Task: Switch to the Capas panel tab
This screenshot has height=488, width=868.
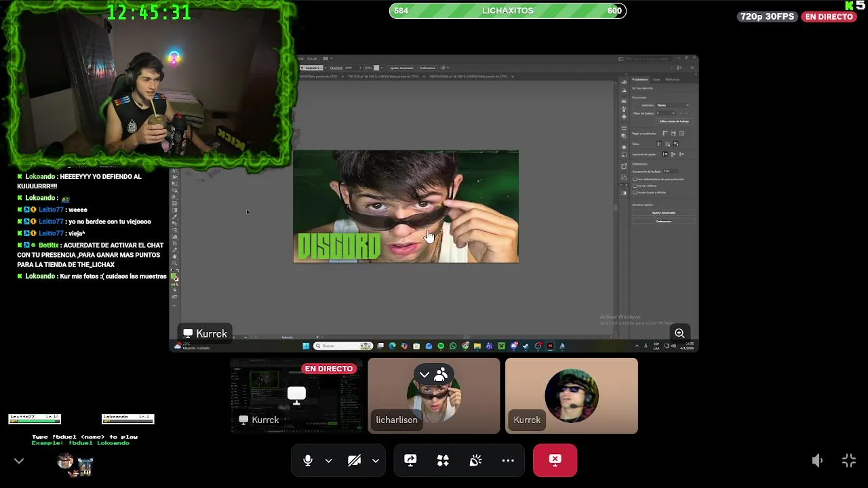Action: (x=656, y=79)
